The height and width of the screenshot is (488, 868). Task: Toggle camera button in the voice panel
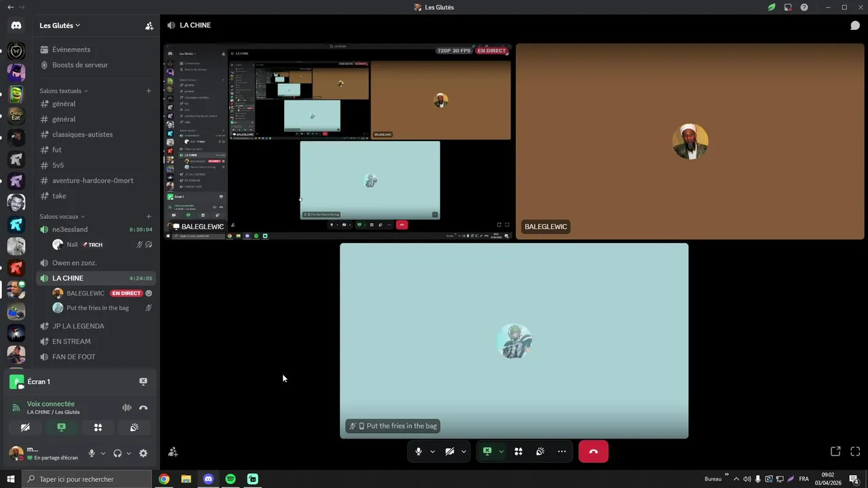25,427
